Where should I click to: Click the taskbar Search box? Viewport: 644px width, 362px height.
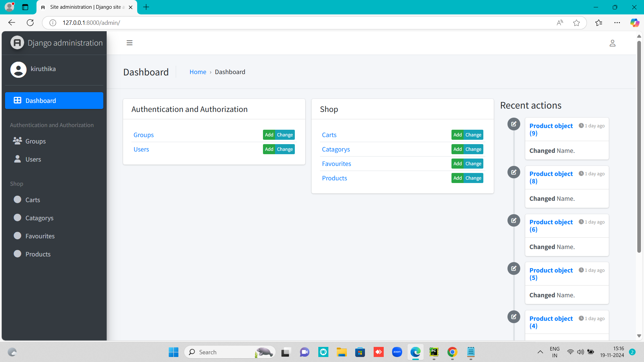click(x=230, y=352)
